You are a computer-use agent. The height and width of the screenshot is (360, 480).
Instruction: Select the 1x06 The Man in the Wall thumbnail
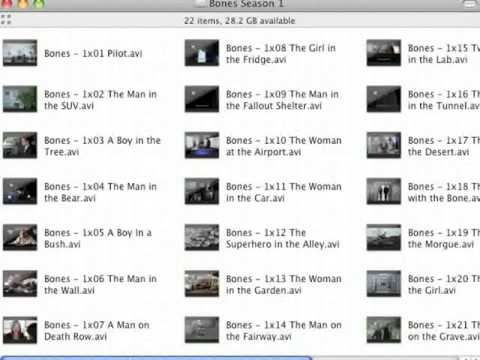[20, 284]
